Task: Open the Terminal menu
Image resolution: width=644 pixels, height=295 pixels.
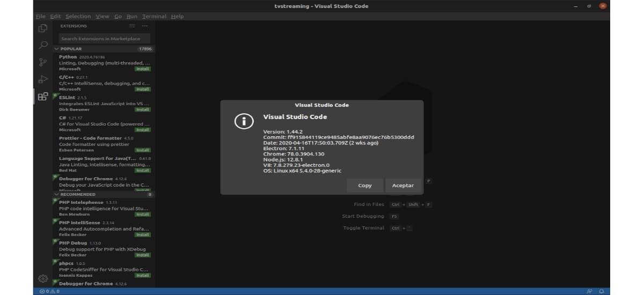Action: [155, 16]
